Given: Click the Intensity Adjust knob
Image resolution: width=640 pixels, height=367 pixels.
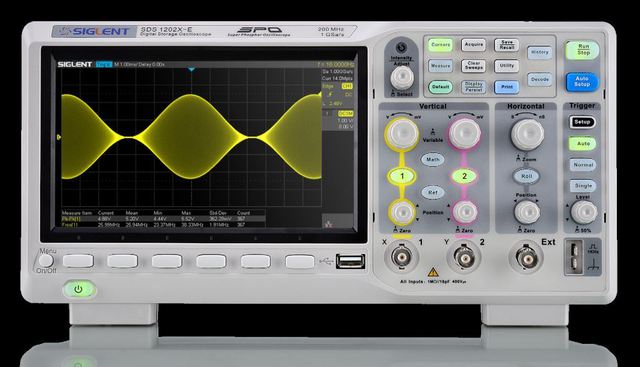Looking at the screenshot, I should [x=402, y=77].
